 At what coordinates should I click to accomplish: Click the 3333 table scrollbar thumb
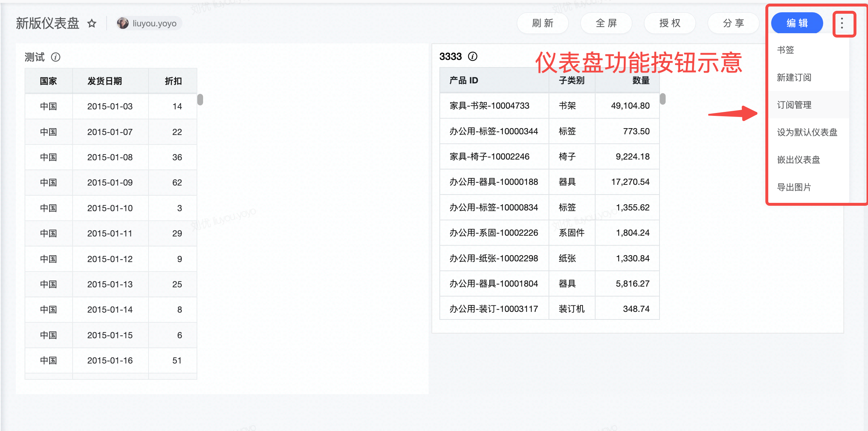pyautogui.click(x=663, y=99)
